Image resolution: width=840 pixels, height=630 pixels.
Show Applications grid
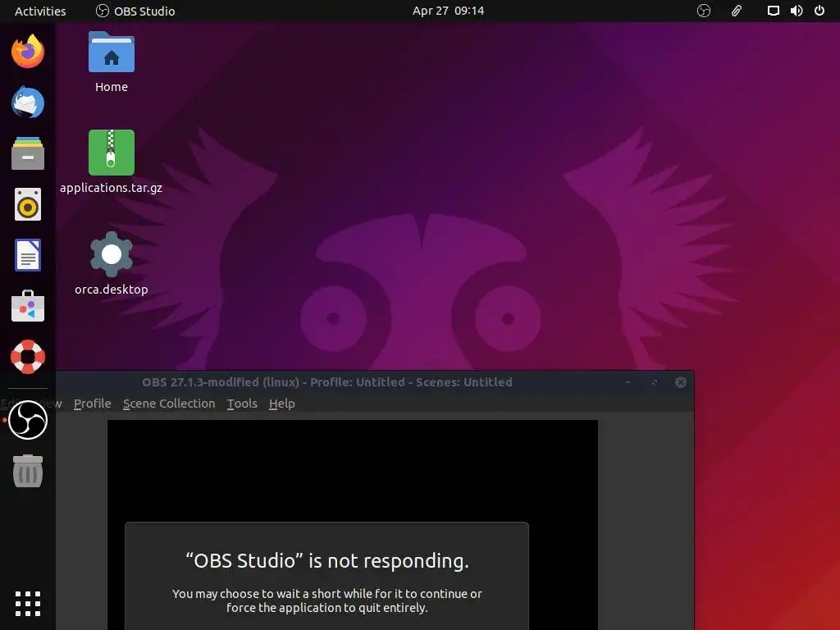pyautogui.click(x=28, y=605)
